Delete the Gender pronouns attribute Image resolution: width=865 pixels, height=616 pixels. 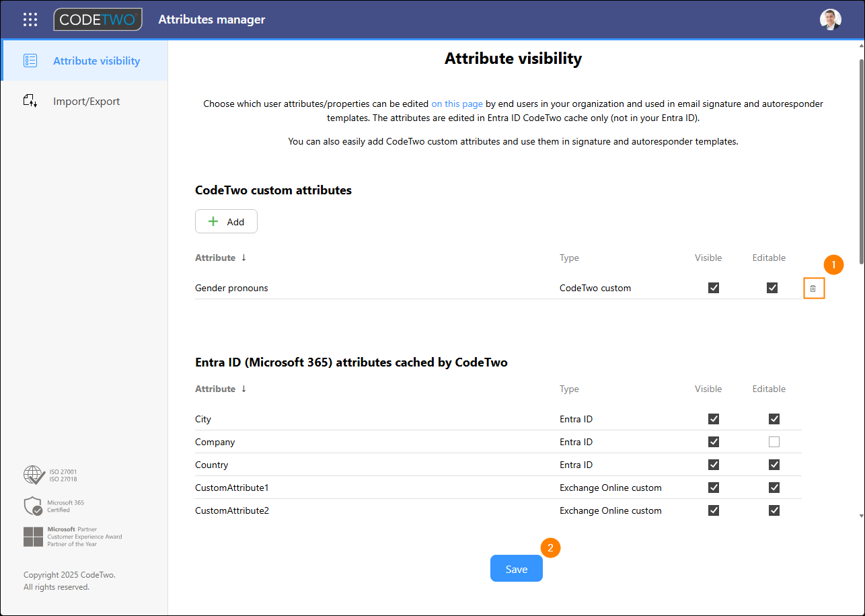[x=813, y=288]
